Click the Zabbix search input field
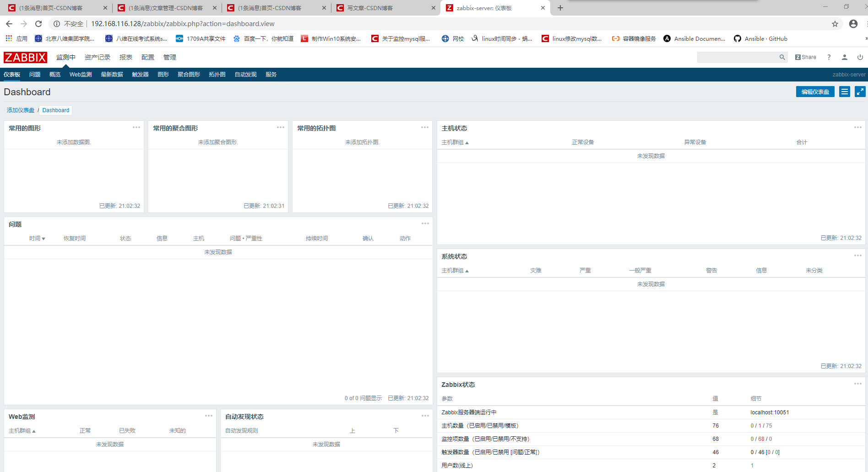 pyautogui.click(x=737, y=57)
